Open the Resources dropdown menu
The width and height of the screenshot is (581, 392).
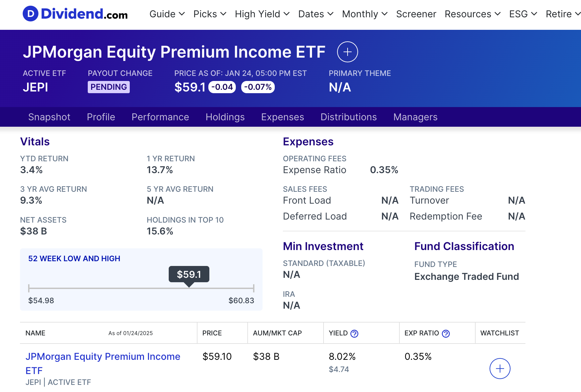[473, 14]
